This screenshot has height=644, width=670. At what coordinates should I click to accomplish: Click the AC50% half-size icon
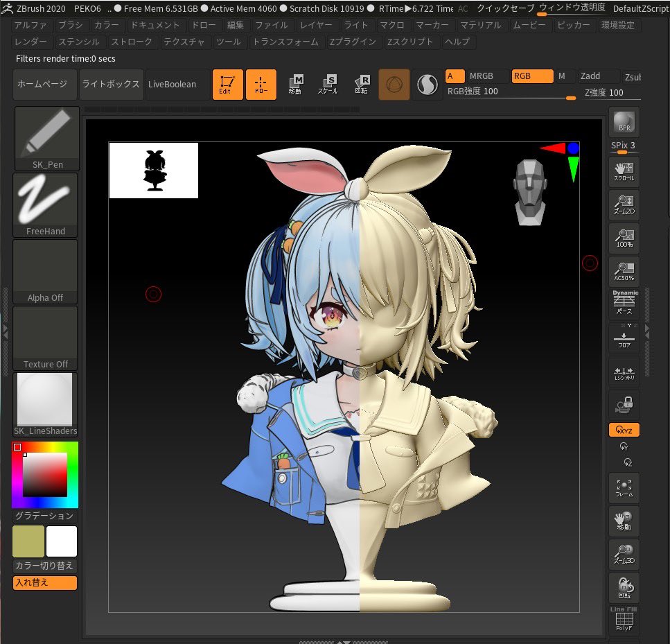[x=624, y=272]
